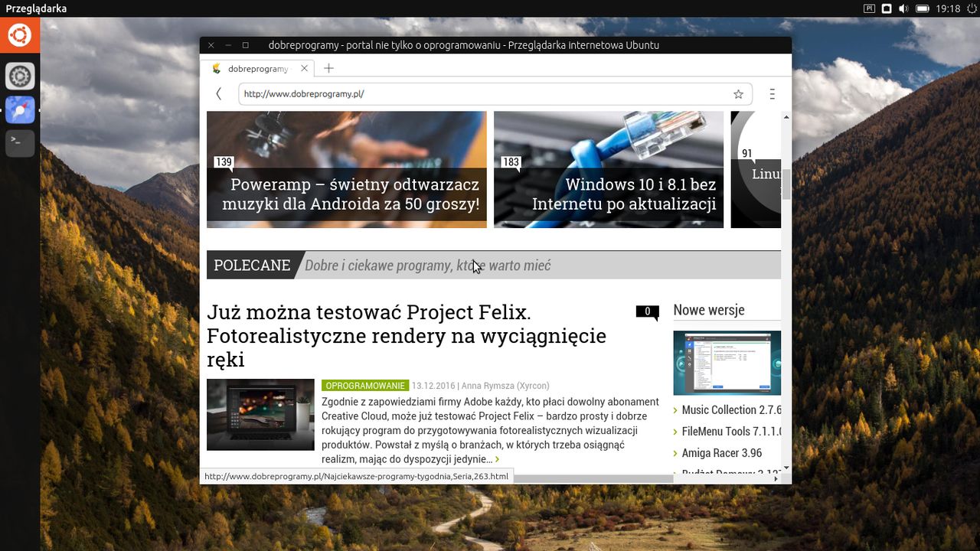Open the browser's three-dot menu
The height and width of the screenshot is (551, 980).
click(x=772, y=94)
